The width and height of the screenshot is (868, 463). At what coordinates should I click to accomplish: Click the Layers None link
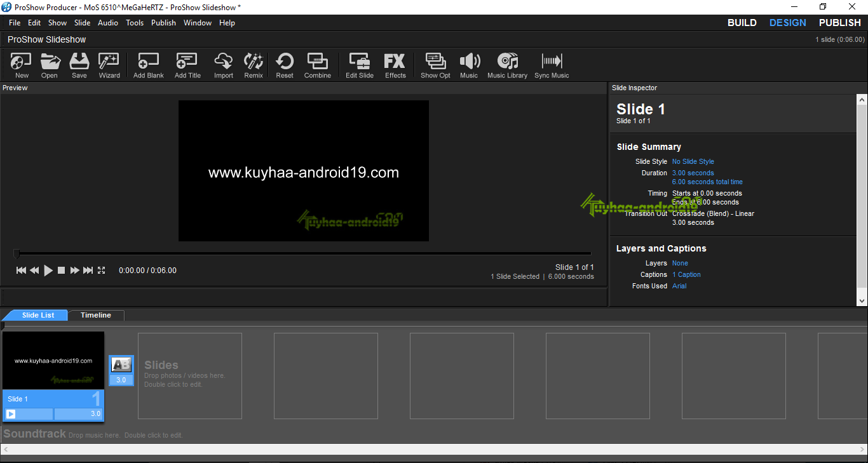click(680, 263)
